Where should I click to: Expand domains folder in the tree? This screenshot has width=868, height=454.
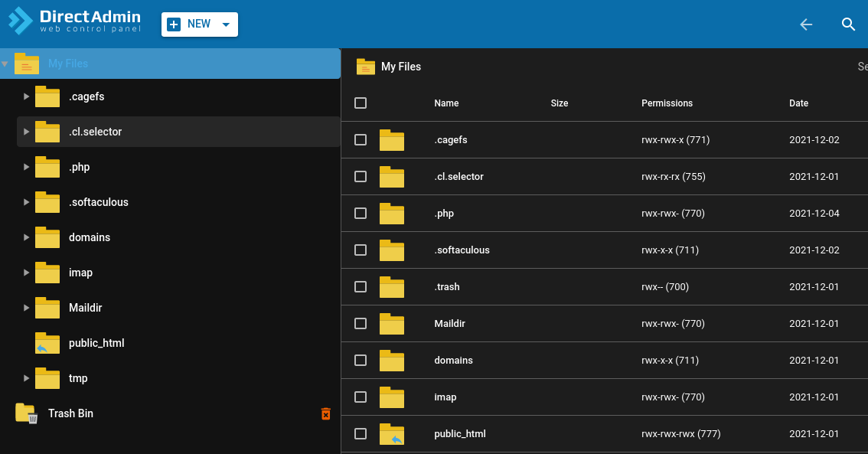26,237
